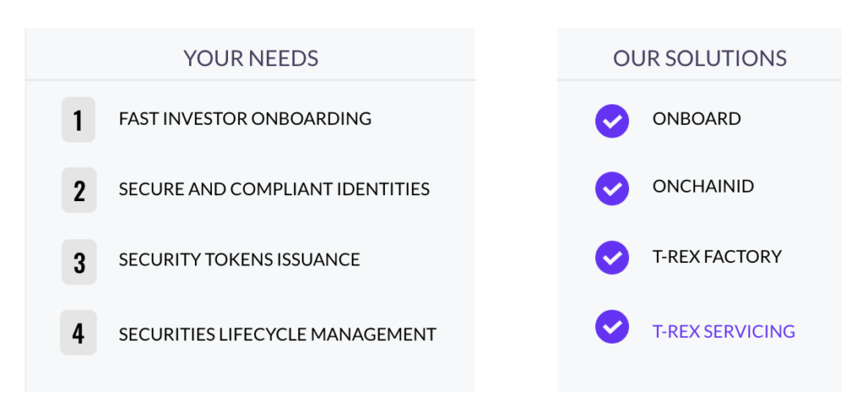Select SECURITIES LIFECYCLE MANAGEMENT item

[277, 334]
